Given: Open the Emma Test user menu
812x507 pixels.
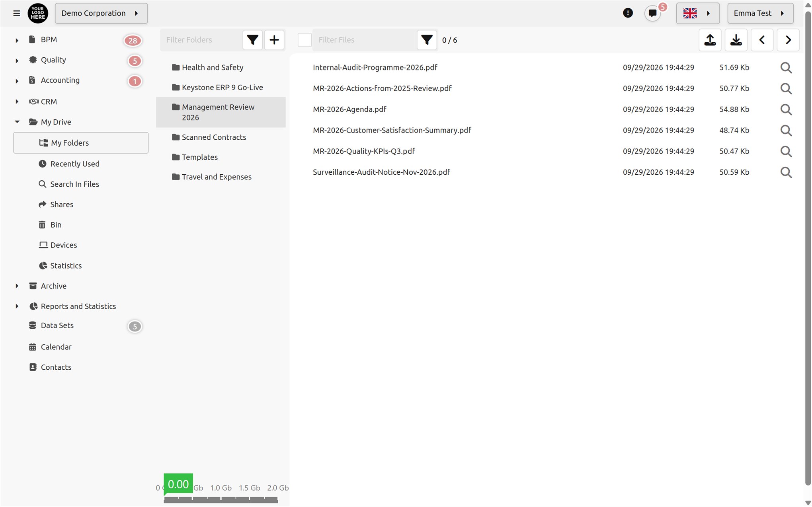Looking at the screenshot, I should (x=760, y=13).
